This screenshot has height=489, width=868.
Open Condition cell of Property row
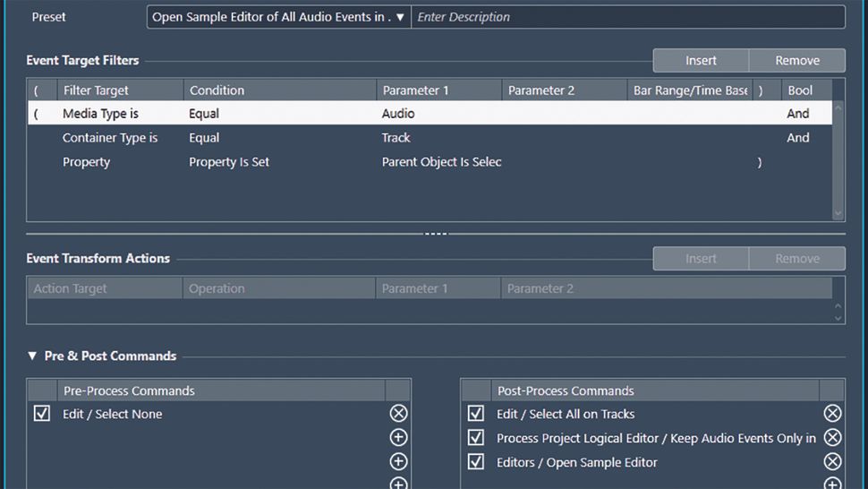[279, 162]
